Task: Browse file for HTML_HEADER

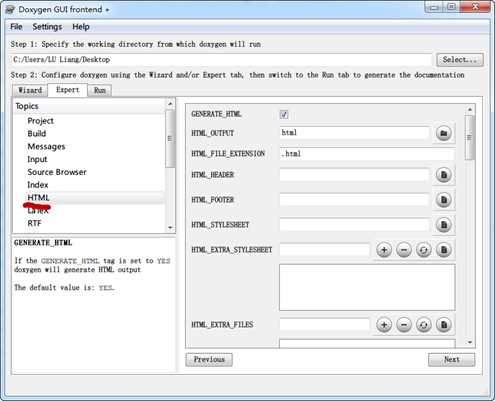Action: tap(443, 175)
